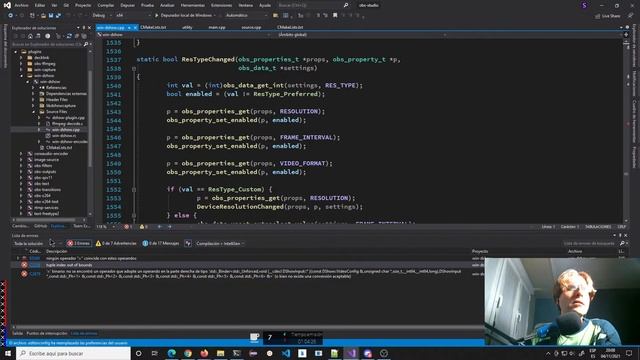Expand the image-source project node
This screenshot has width=640, height=360.
(x=21, y=160)
